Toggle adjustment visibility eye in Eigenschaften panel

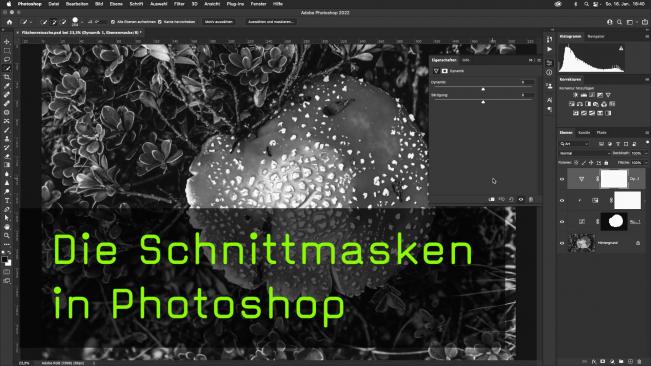tap(521, 200)
